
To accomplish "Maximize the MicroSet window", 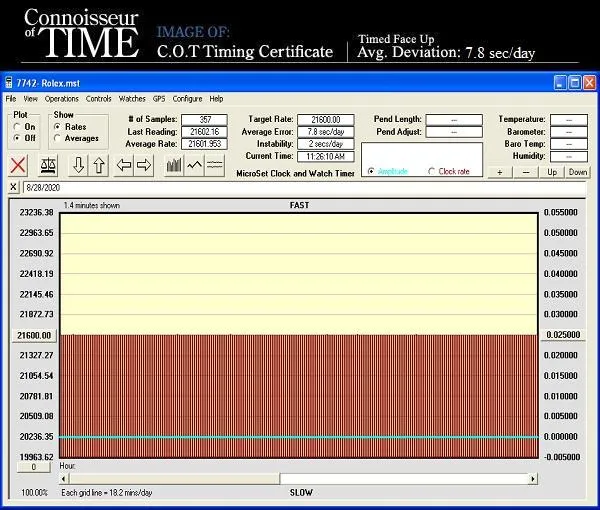I will (x=574, y=83).
